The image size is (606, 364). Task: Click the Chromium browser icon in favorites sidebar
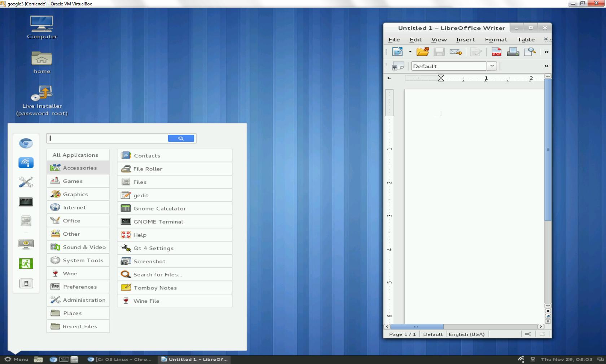[x=26, y=143]
